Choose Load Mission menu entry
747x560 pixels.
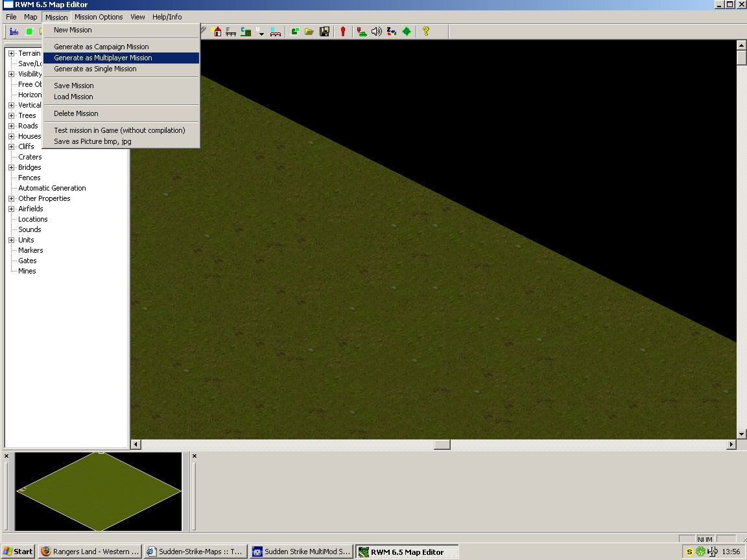click(121, 97)
